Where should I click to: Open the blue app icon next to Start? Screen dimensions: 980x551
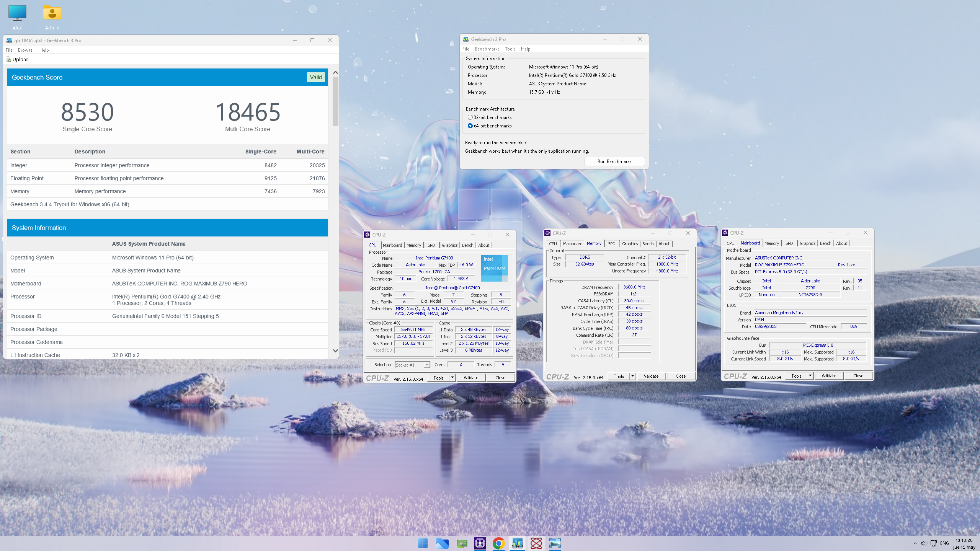click(442, 543)
